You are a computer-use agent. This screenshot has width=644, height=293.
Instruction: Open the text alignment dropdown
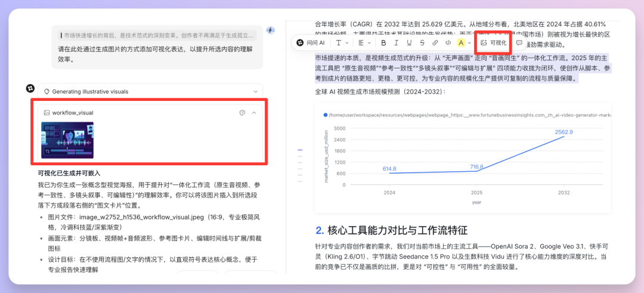(364, 43)
